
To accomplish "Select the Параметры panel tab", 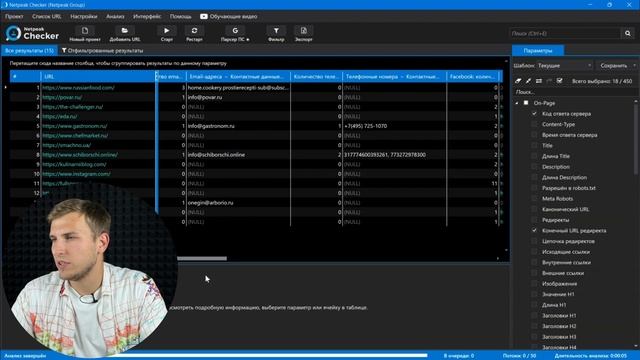I will point(538,51).
